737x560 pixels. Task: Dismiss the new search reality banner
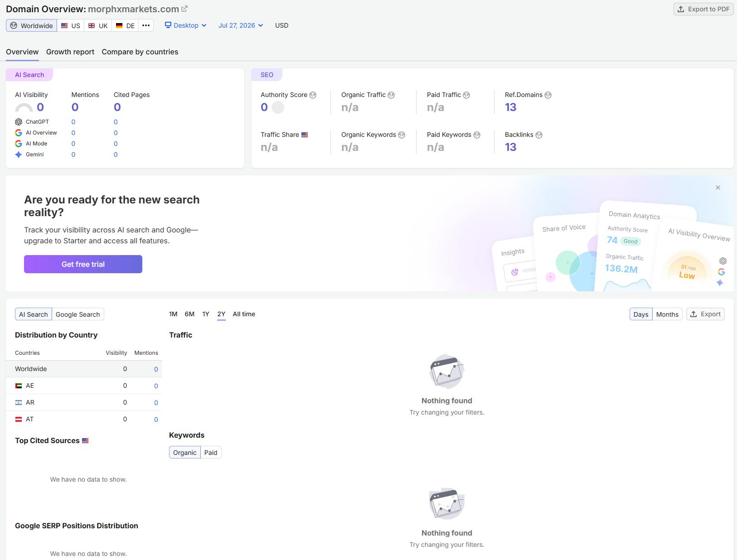tap(718, 188)
